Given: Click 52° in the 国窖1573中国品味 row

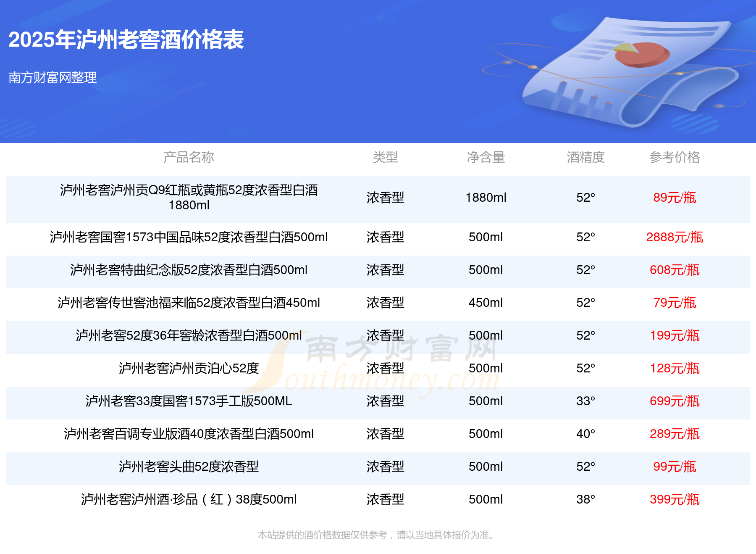Looking at the screenshot, I should (x=585, y=237).
